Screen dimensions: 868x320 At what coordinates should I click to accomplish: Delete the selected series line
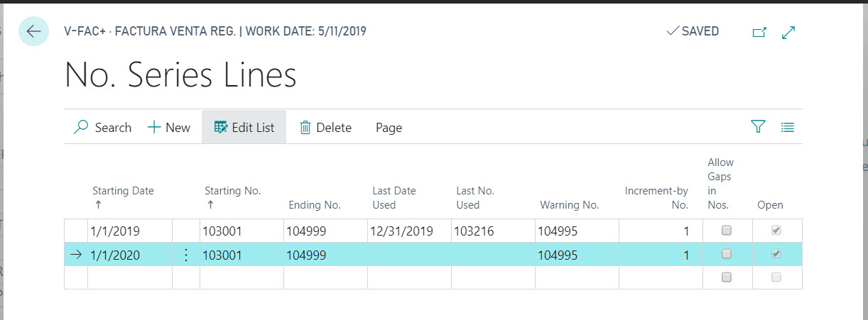coord(325,128)
